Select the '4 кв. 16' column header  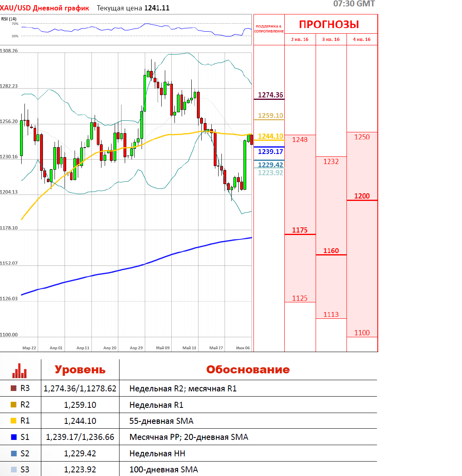[x=362, y=39]
